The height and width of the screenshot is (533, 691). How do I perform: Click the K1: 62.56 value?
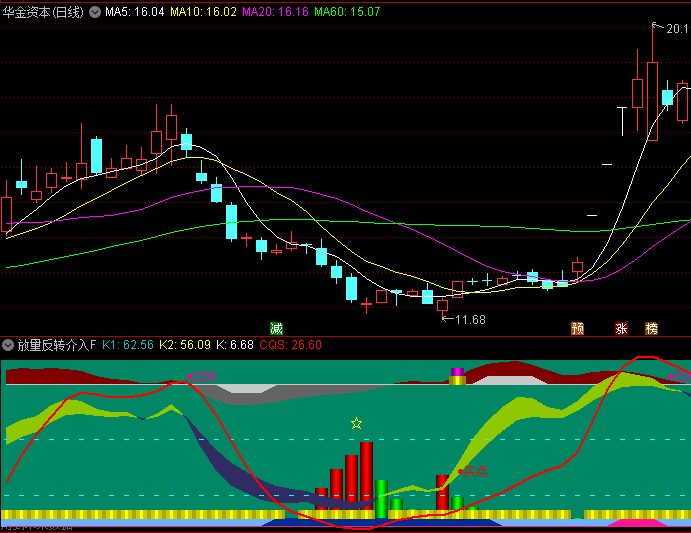tap(128, 345)
